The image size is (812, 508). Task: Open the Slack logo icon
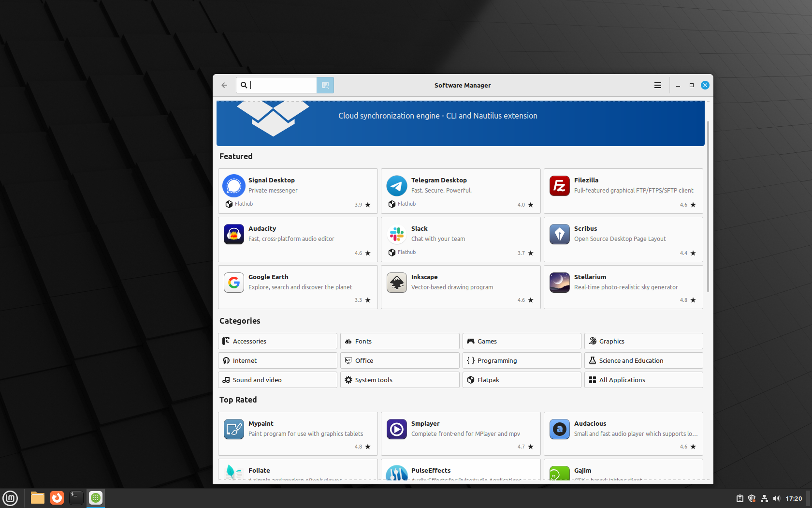(x=397, y=234)
